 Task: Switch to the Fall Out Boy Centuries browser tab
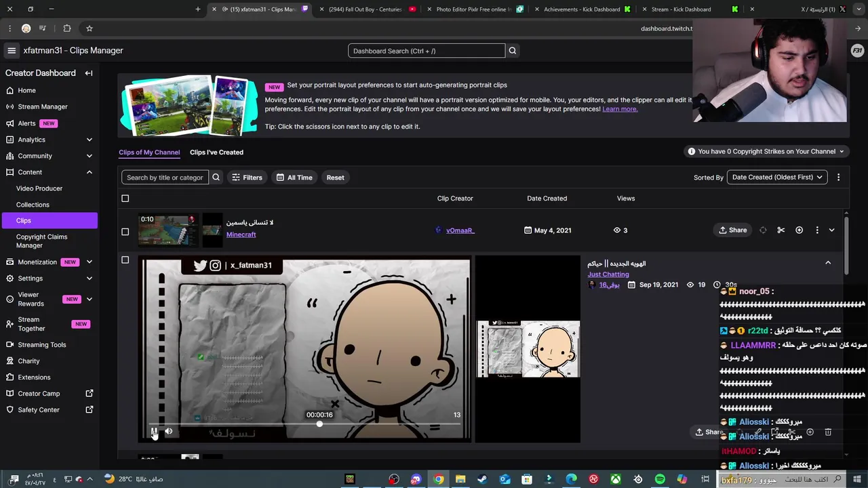[x=364, y=9]
